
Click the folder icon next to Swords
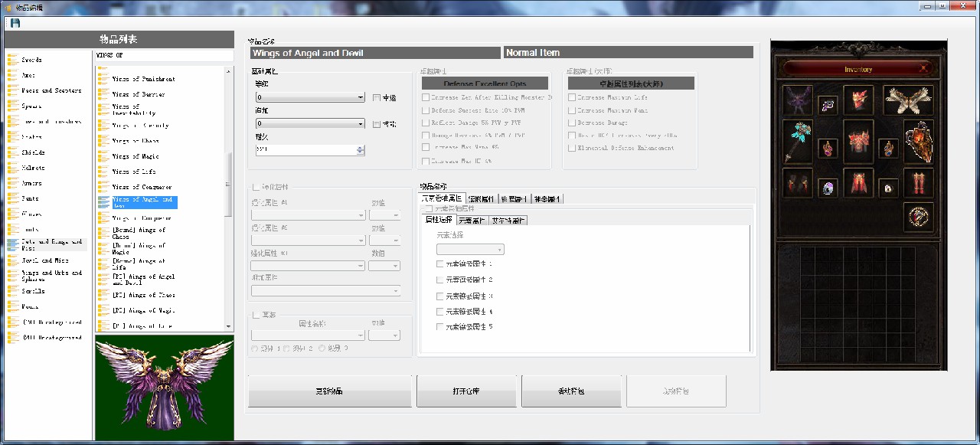tap(13, 59)
